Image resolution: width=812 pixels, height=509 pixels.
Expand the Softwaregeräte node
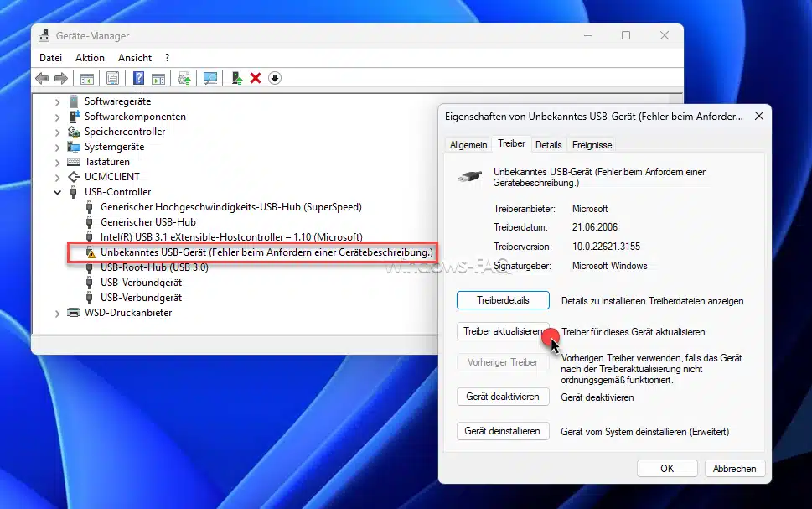pyautogui.click(x=57, y=102)
